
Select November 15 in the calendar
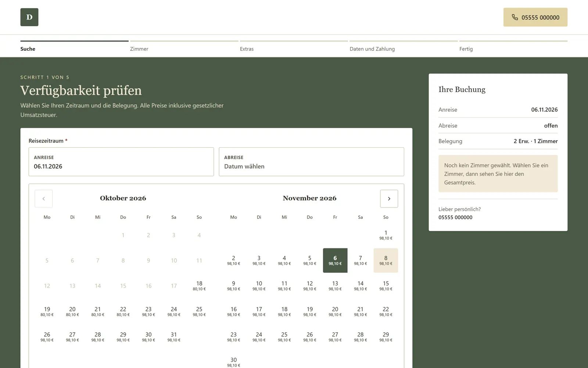coord(386,286)
